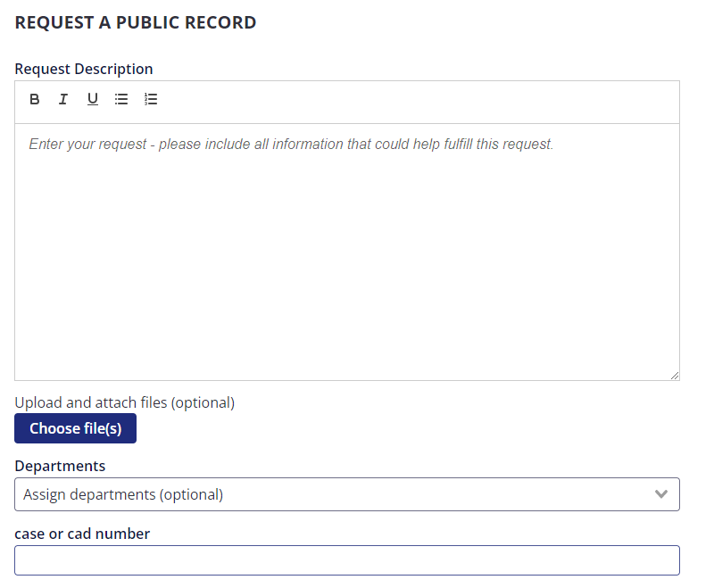
Task: Apply italic formatting
Action: point(63,99)
